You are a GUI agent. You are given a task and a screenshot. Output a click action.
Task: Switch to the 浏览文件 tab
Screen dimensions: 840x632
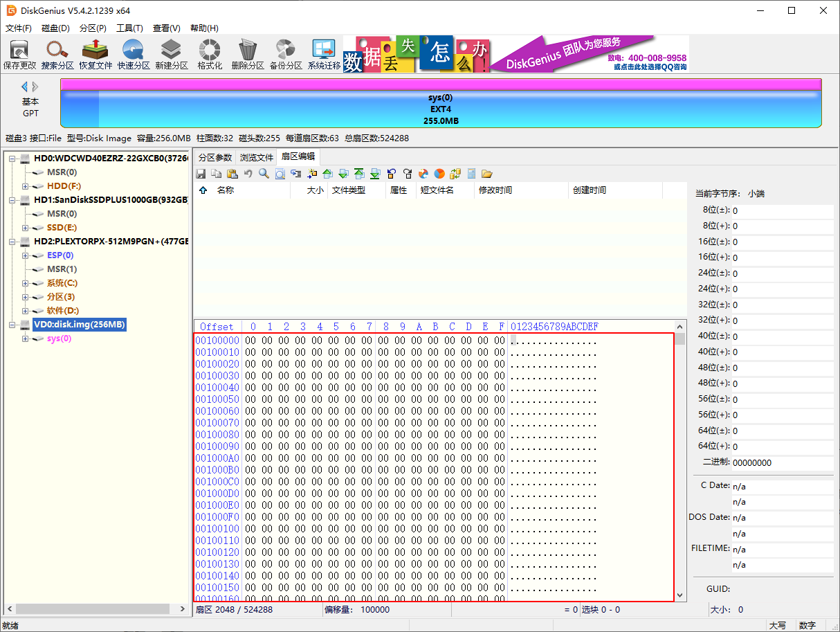(x=256, y=157)
